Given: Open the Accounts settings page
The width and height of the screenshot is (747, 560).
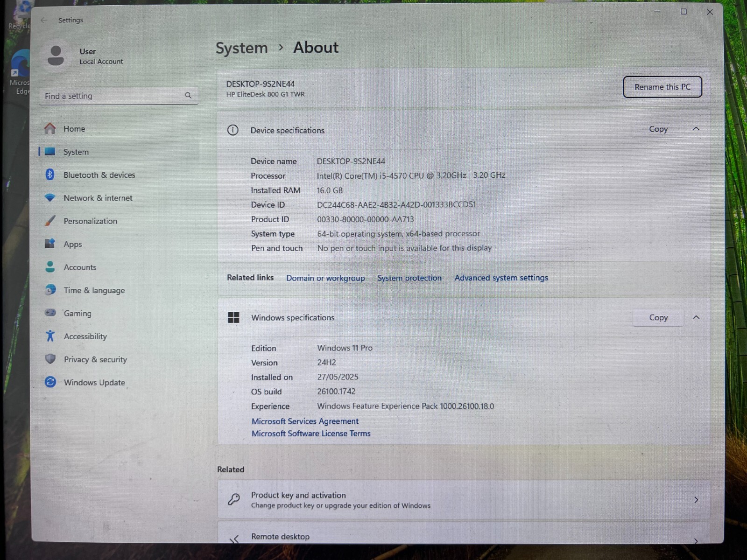Looking at the screenshot, I should coord(119,267).
